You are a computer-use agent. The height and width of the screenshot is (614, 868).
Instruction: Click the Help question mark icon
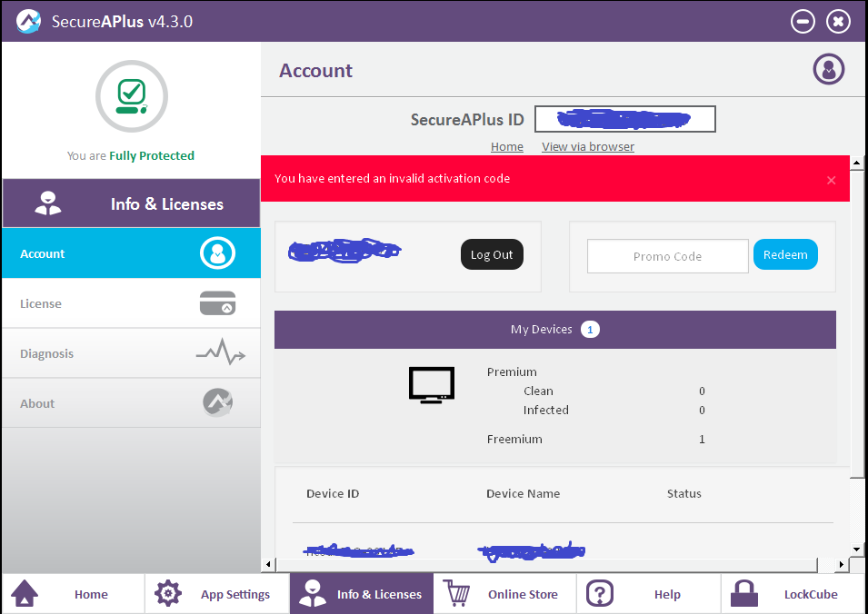tap(600, 593)
